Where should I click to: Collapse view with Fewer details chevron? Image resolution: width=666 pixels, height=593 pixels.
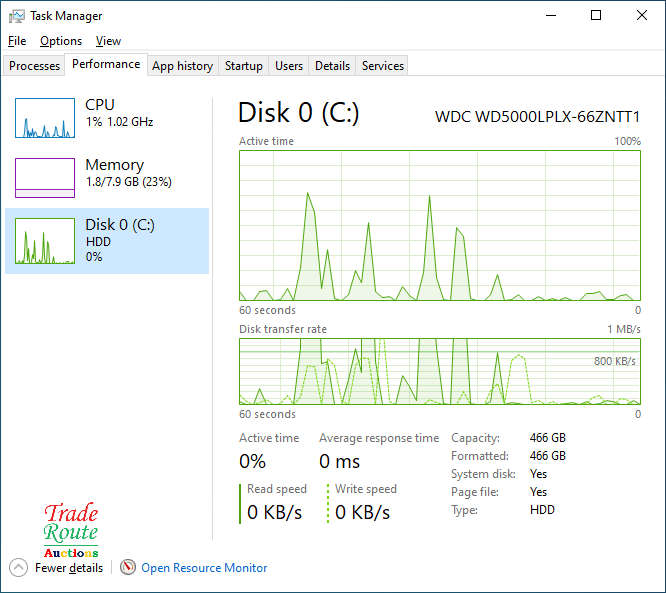(18, 568)
